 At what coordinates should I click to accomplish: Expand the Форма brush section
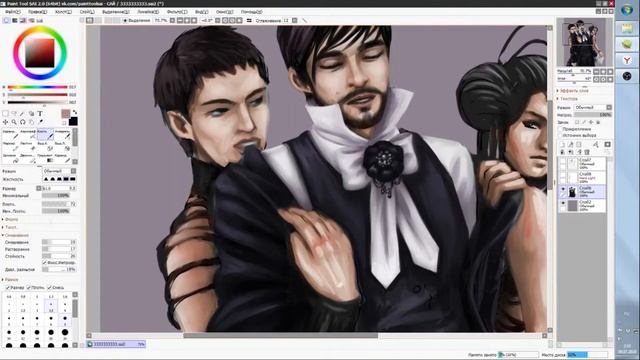(x=11, y=220)
